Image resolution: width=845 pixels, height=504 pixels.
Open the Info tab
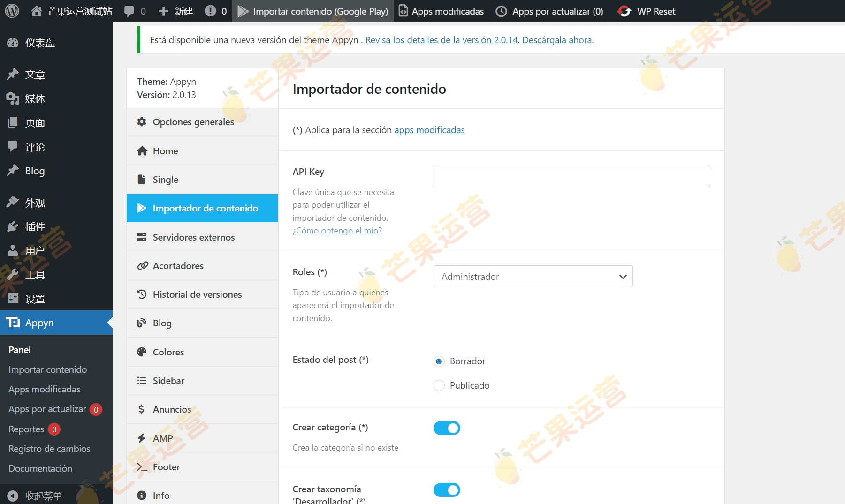click(x=202, y=494)
